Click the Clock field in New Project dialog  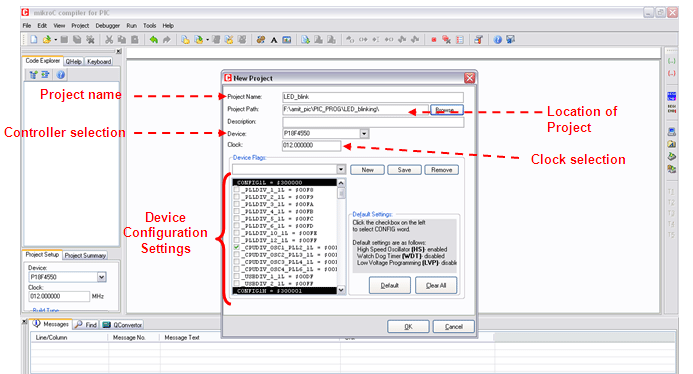coord(312,145)
